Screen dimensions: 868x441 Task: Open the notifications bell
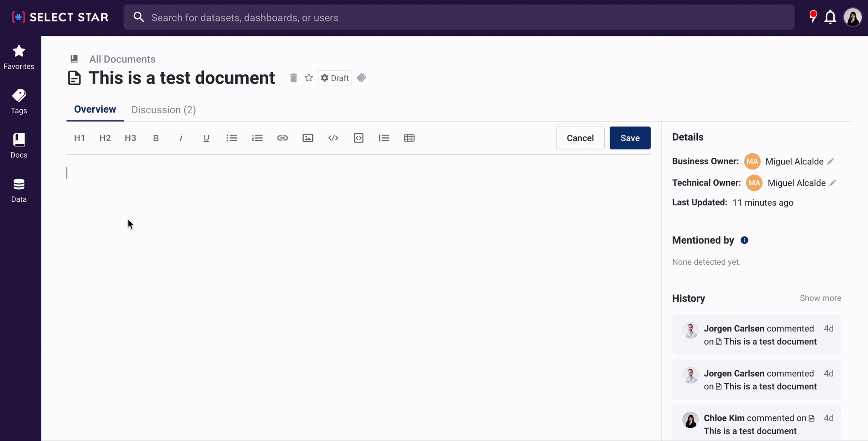[830, 17]
